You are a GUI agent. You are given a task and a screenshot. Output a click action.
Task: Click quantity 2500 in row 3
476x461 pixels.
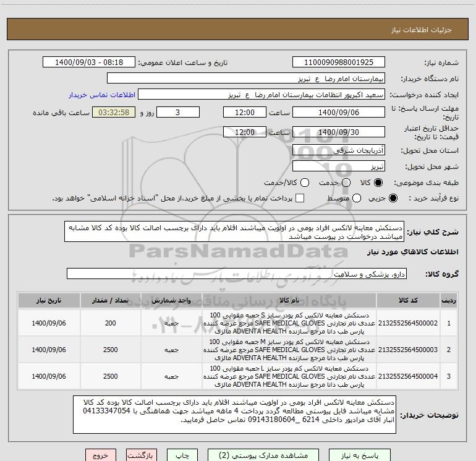coord(110,376)
